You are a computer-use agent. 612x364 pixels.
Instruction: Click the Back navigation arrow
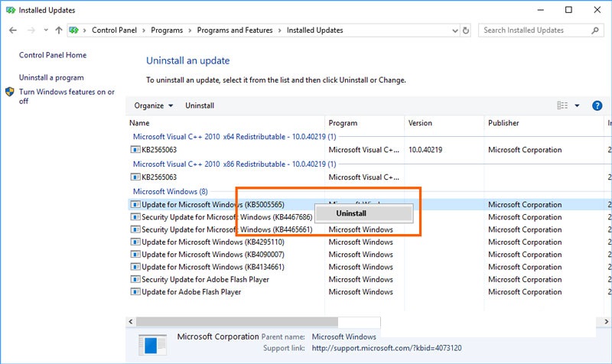(x=13, y=31)
